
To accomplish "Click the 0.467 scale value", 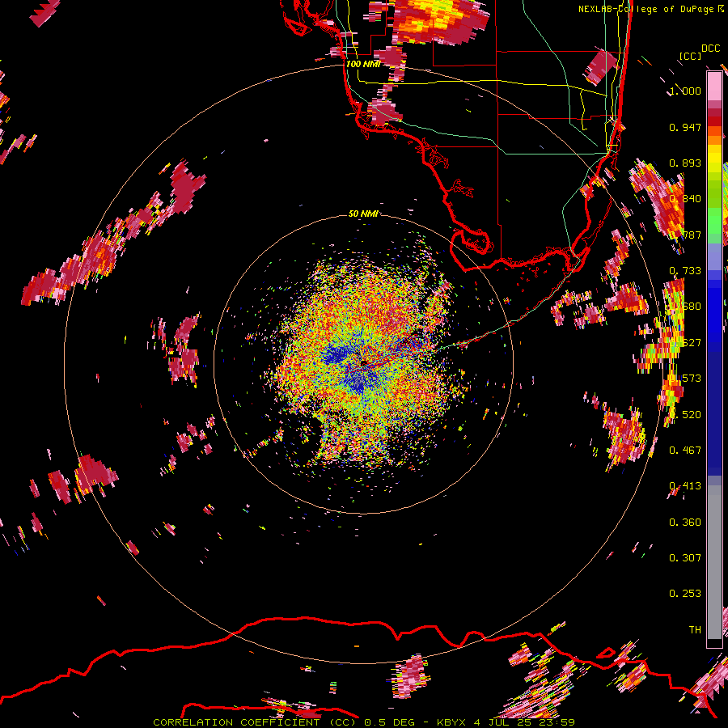I will pos(685,451).
